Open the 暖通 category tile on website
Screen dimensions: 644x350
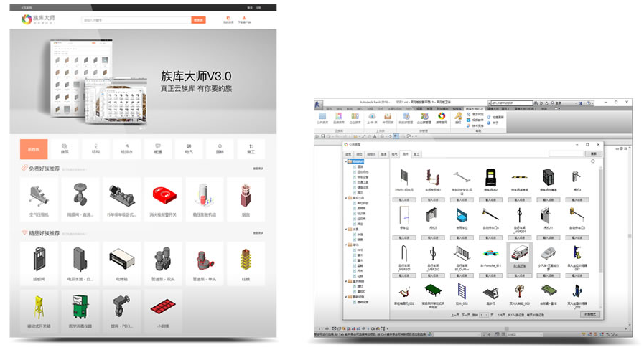(x=158, y=149)
